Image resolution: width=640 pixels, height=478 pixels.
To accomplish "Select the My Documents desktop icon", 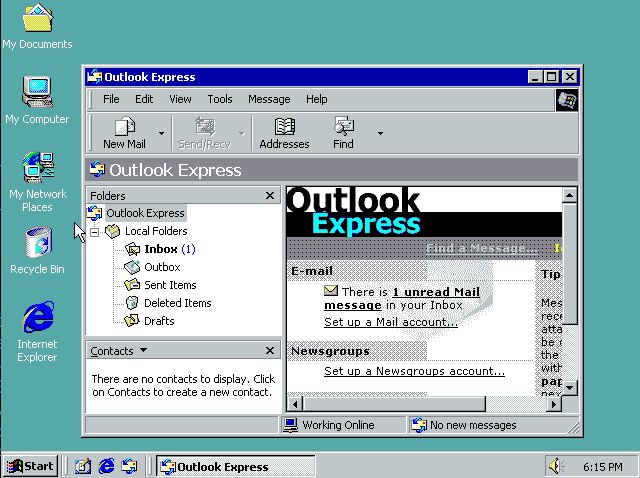I will coord(38,27).
